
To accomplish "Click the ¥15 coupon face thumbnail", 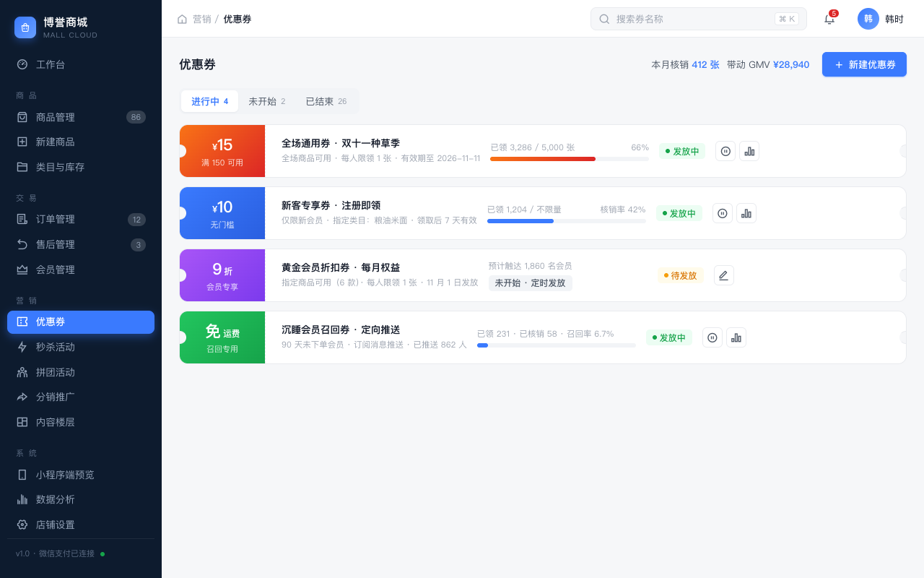I will point(222,151).
